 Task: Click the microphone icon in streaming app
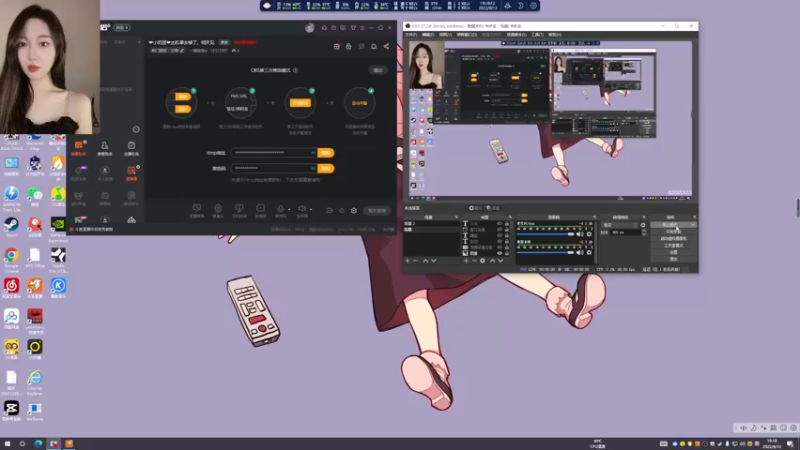click(x=280, y=209)
